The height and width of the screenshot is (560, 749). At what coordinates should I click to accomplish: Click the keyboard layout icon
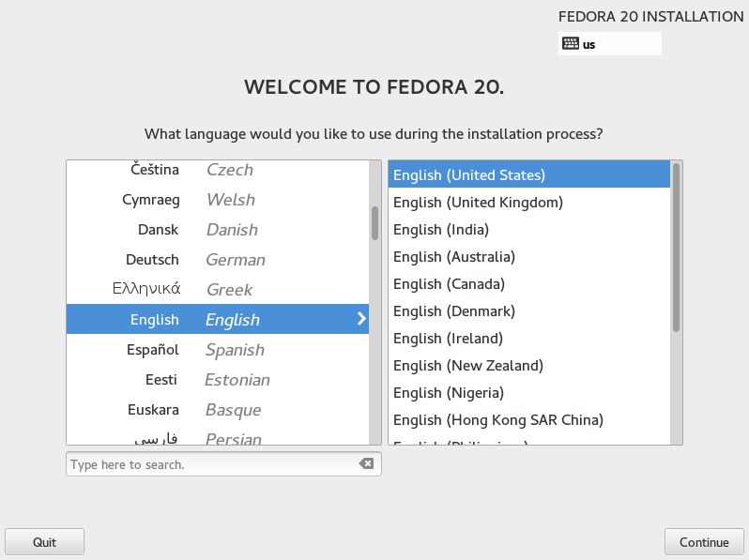coord(571,43)
